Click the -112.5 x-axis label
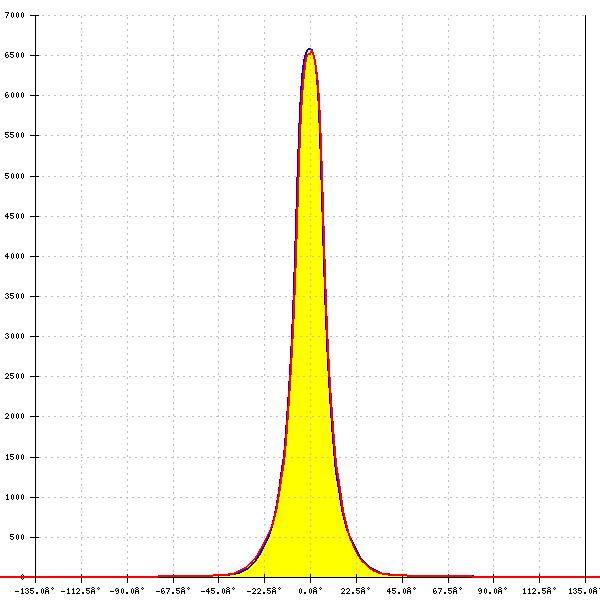Image resolution: width=600 pixels, height=600 pixels. (80, 591)
